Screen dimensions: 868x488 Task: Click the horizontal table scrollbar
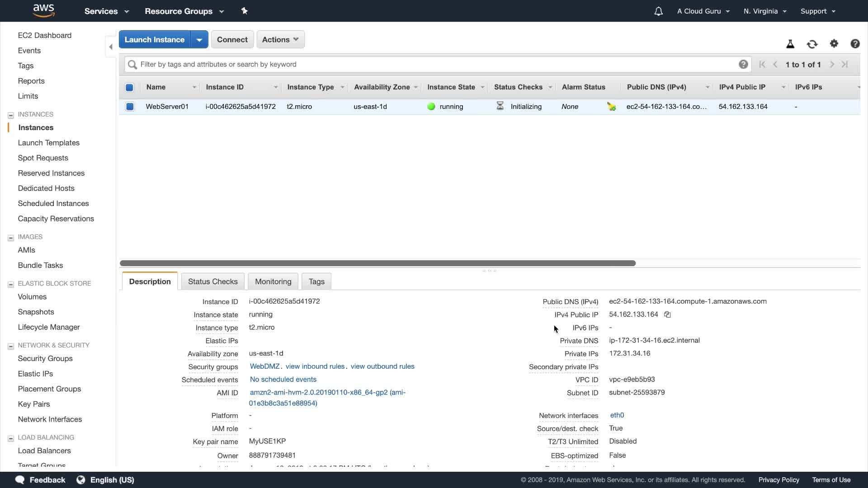[x=377, y=263]
